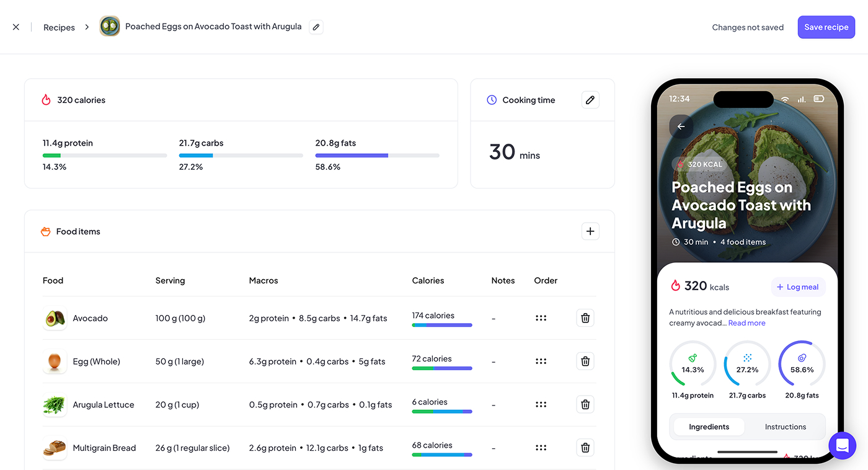Click the flame icon beside 320 calories
Viewport: 868px width, 470px height.
tap(46, 99)
